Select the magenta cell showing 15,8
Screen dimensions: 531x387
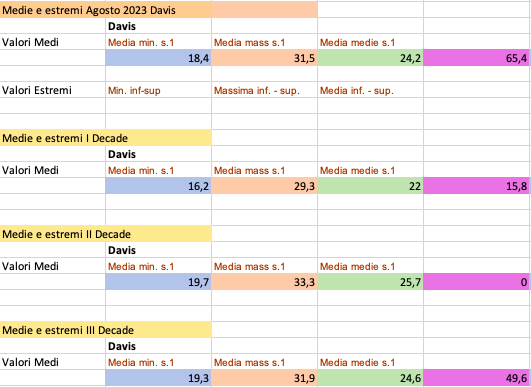pos(476,186)
